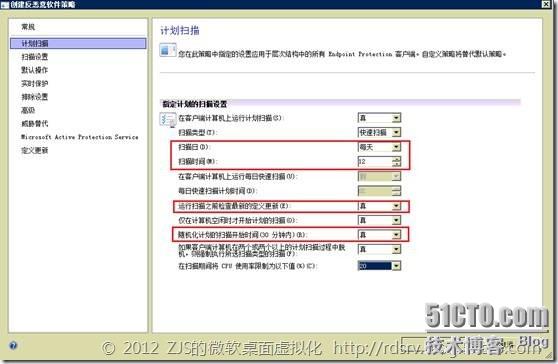Viewport: 558px width, 364px height.
Task: Expand the dropdown for 强制执行所选扫描类型的扫描
Action: tap(396, 249)
